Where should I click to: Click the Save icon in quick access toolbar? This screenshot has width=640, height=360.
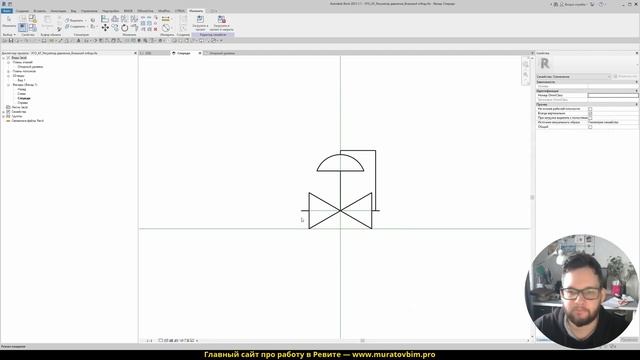[11, 41]
